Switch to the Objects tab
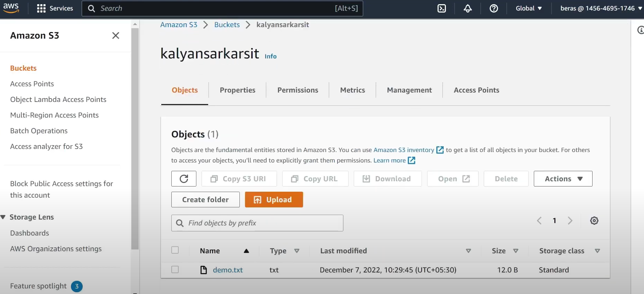The height and width of the screenshot is (294, 644). click(x=185, y=90)
